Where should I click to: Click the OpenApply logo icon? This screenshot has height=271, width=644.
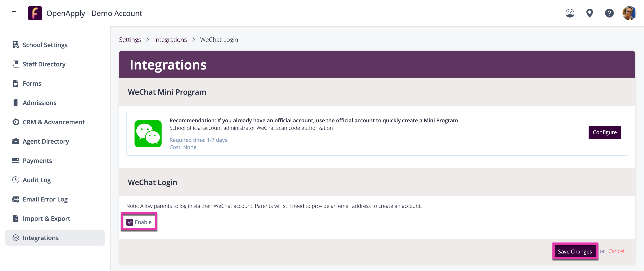click(x=35, y=13)
